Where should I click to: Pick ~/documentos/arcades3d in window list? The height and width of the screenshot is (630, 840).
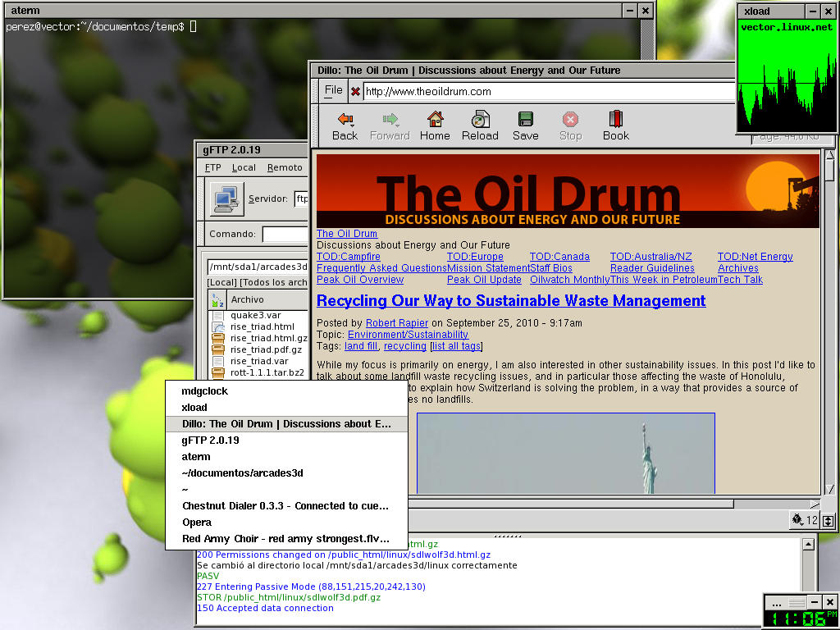(286, 473)
